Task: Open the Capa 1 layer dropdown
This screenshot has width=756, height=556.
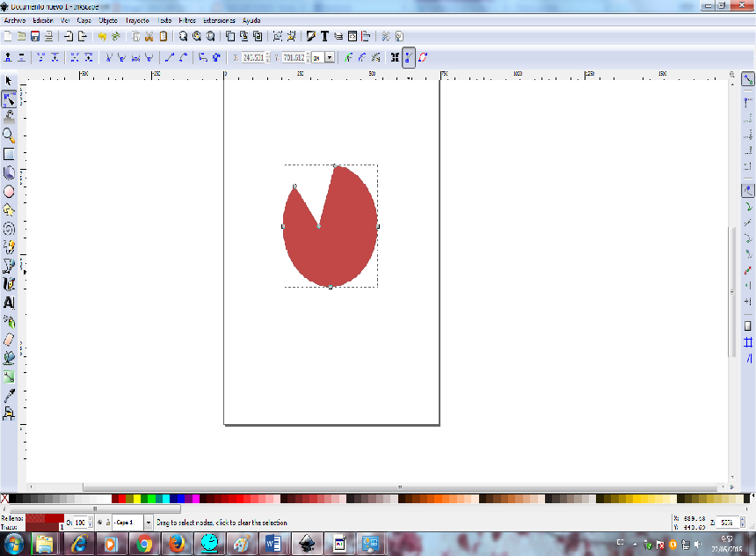Action: 147,521
